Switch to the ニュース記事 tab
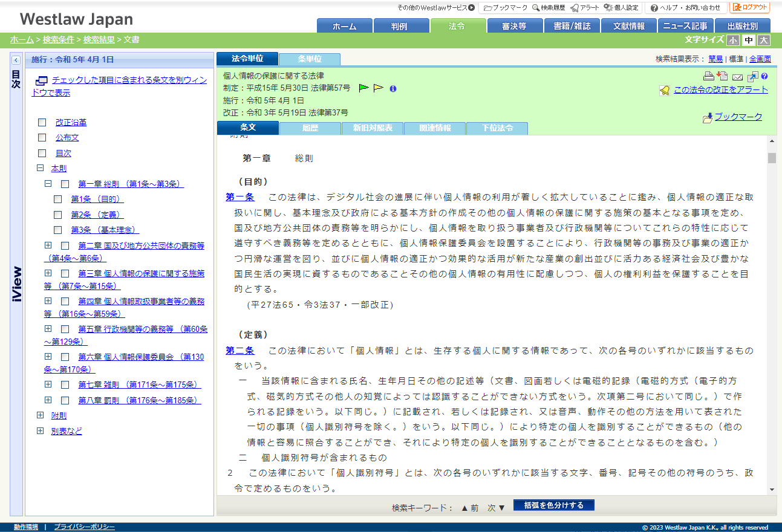782x532 pixels. pyautogui.click(x=685, y=26)
